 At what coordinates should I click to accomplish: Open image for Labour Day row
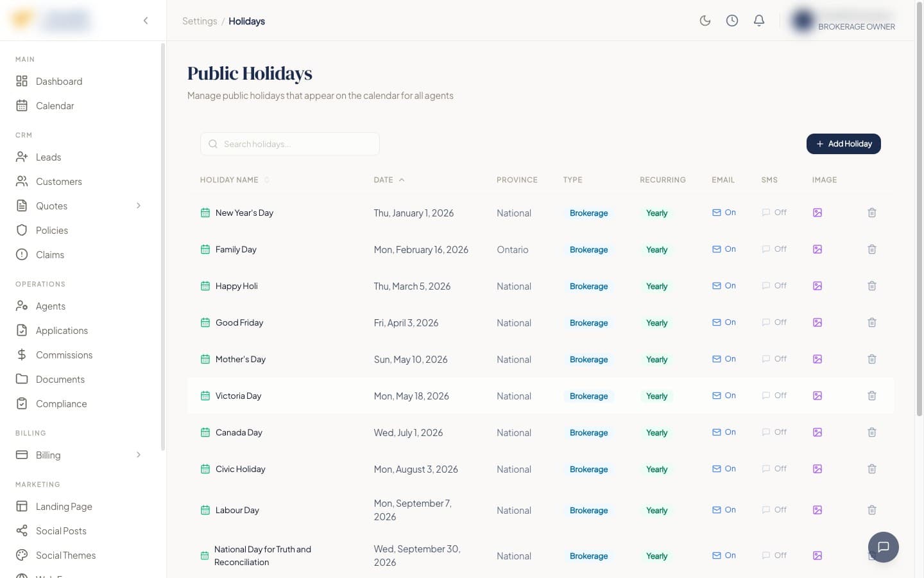pos(817,510)
